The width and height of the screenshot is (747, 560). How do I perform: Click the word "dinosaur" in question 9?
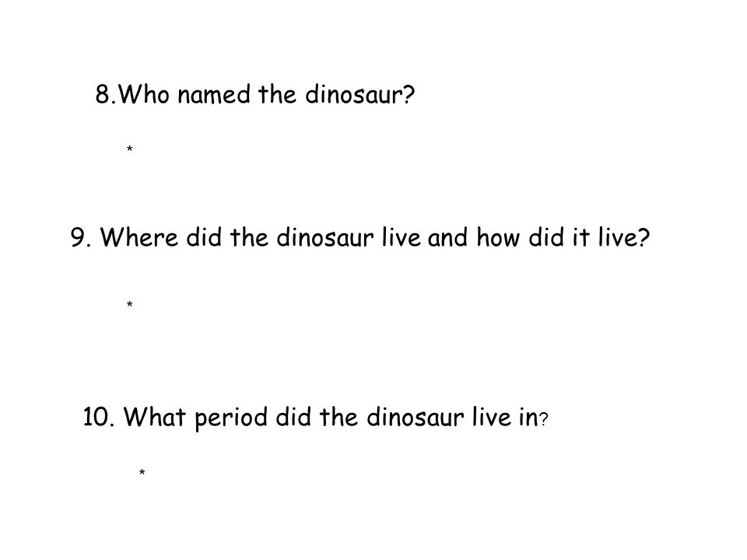pos(325,237)
